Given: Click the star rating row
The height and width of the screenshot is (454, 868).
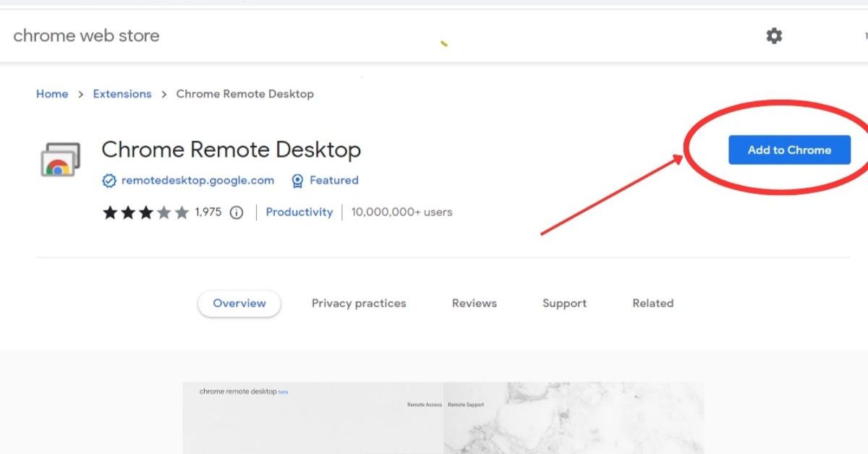Looking at the screenshot, I should tap(145, 213).
